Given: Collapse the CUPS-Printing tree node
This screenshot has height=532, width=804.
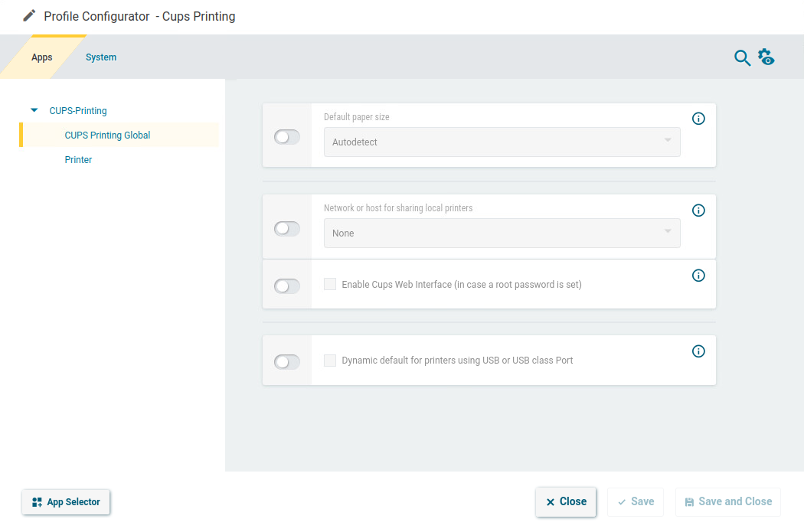Looking at the screenshot, I should [x=34, y=110].
